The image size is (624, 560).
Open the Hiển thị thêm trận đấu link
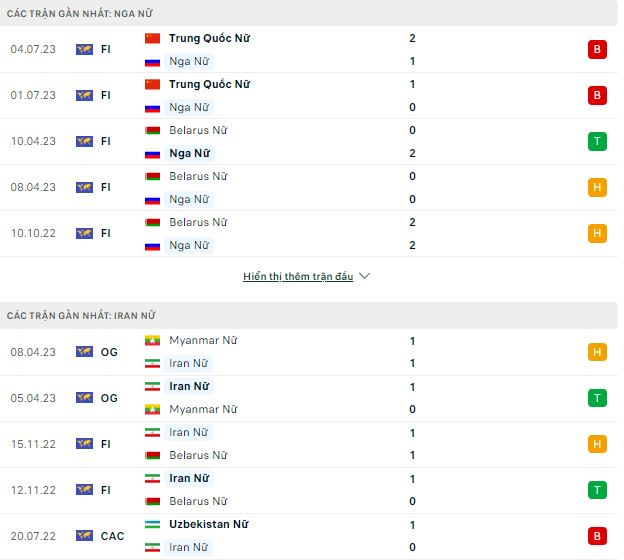pyautogui.click(x=298, y=276)
